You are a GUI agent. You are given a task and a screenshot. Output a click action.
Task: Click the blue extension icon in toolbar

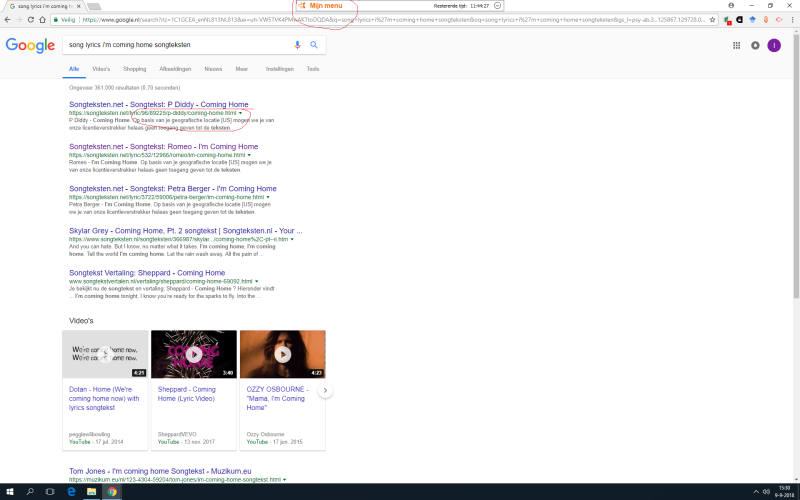[x=753, y=19]
